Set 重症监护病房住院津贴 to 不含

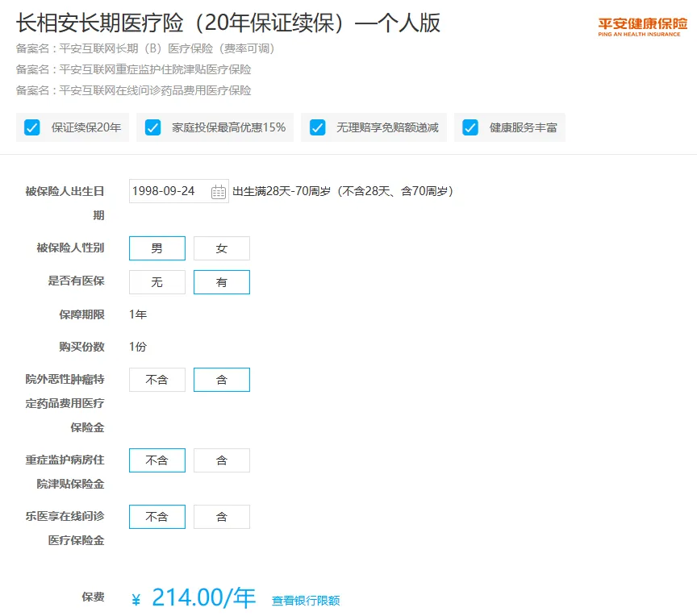pyautogui.click(x=157, y=460)
